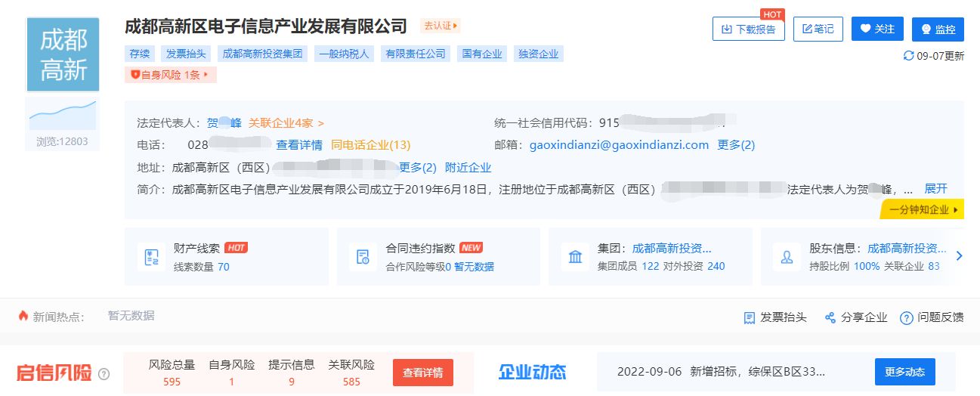This screenshot has height=396, width=980.
Task: Click the 去认证 badge link
Action: click(442, 26)
